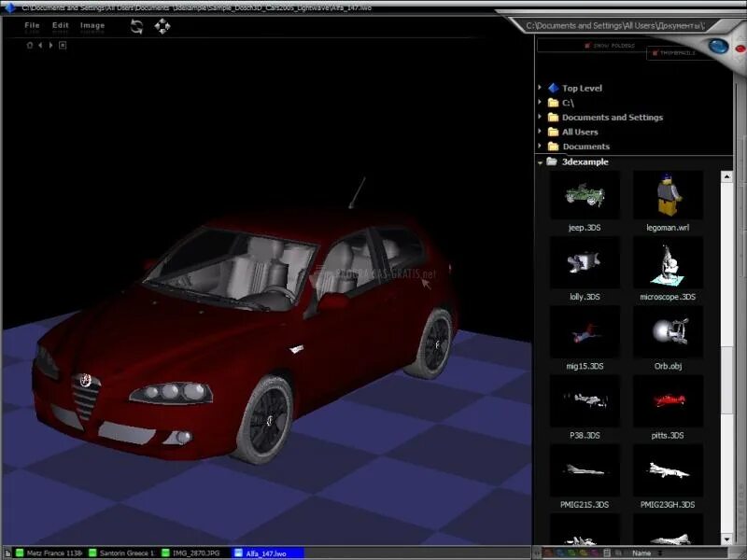747x560 pixels.
Task: Open the Image menu
Action: [x=92, y=25]
